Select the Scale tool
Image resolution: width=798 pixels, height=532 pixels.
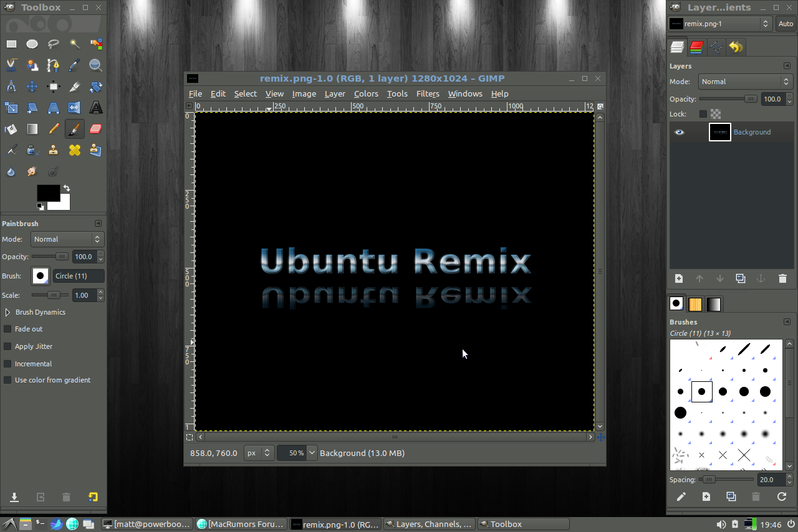(11, 108)
